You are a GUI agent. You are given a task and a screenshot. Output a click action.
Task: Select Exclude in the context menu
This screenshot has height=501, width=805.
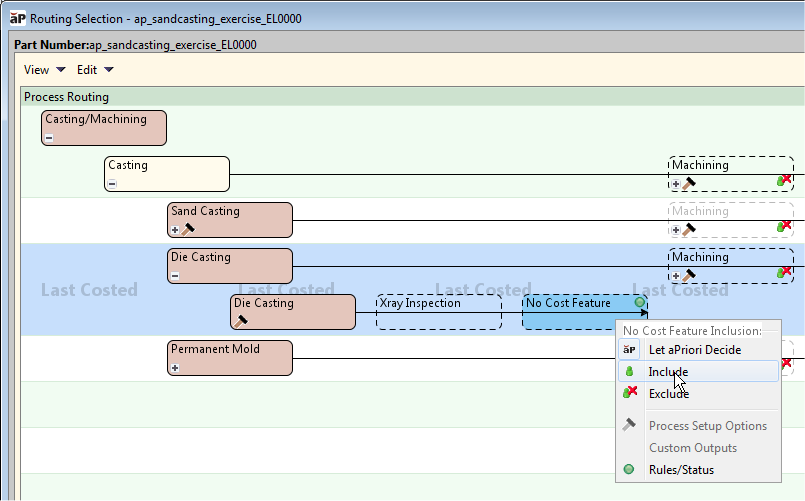(668, 394)
